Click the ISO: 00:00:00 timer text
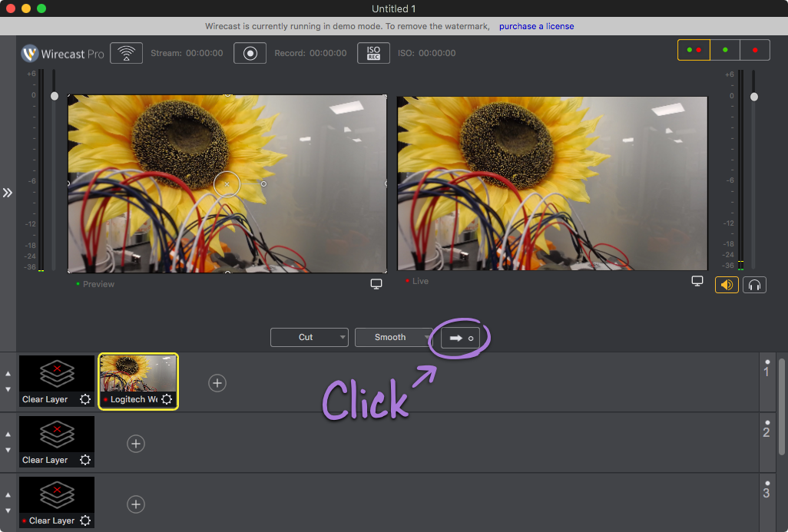This screenshot has height=532, width=788. 427,53
